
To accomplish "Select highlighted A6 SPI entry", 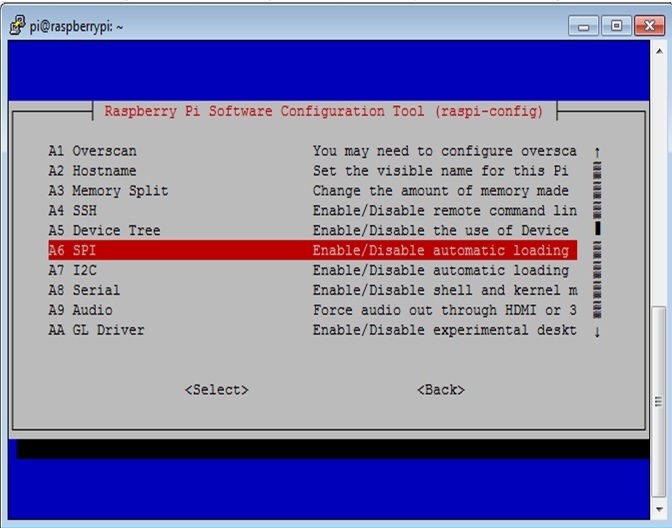I will pyautogui.click(x=312, y=250).
